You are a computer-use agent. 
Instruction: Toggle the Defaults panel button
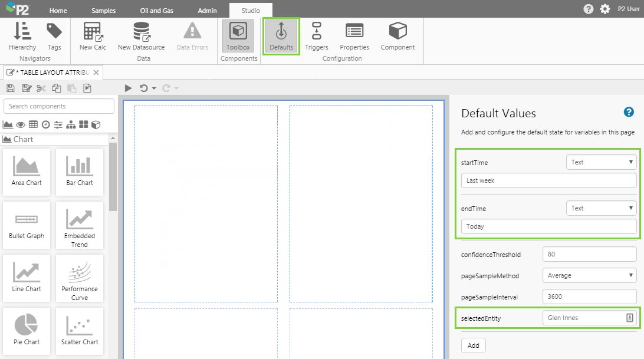[281, 36]
